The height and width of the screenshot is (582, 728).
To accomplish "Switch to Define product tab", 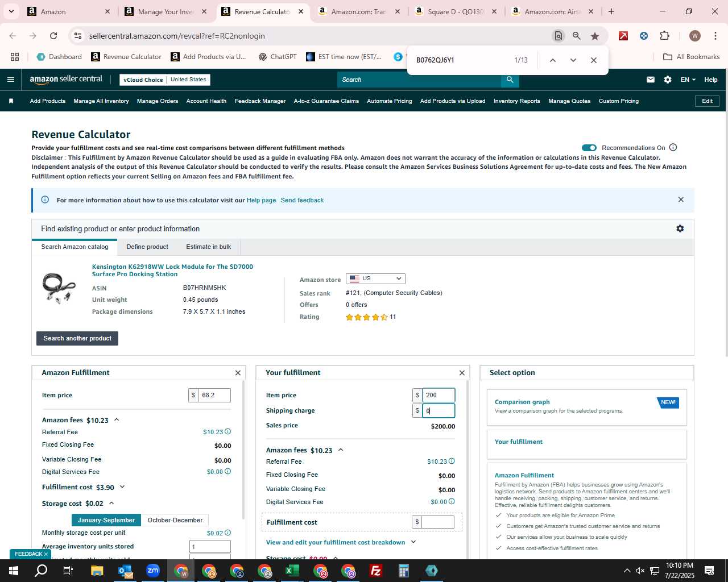I will click(147, 247).
